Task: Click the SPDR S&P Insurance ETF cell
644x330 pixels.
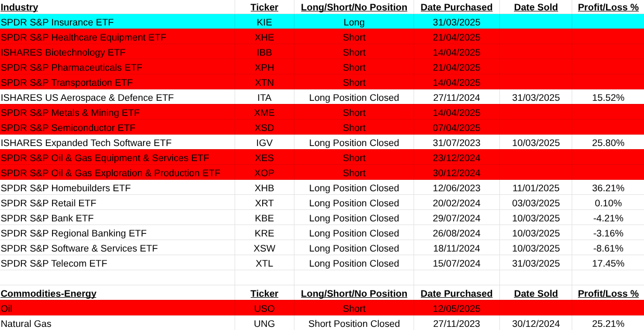Action: [57, 22]
